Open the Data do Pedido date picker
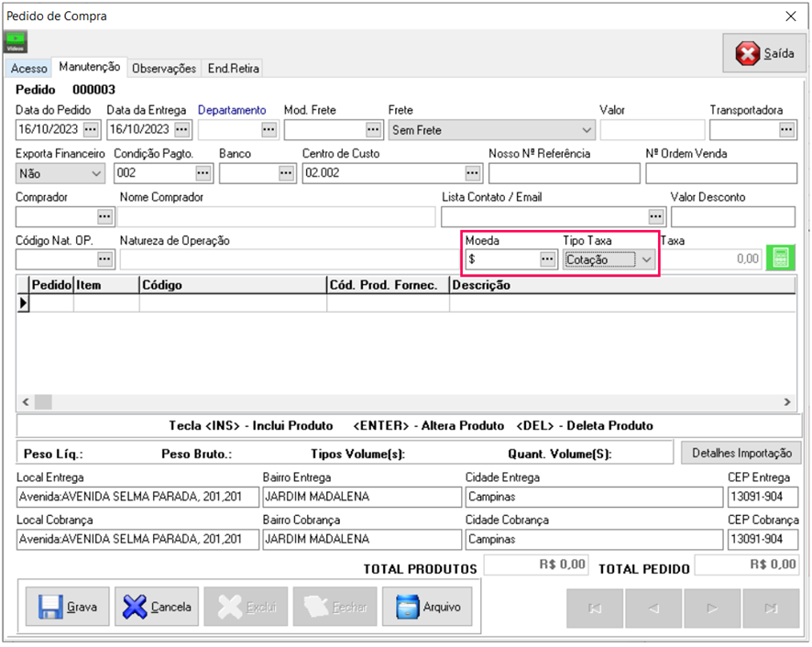The width and height of the screenshot is (812, 647). 91,130
